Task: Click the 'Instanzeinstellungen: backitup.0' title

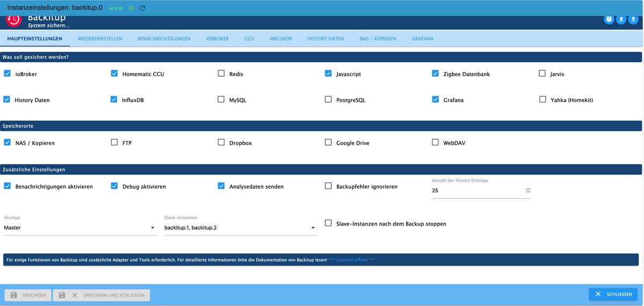Action: [55, 8]
